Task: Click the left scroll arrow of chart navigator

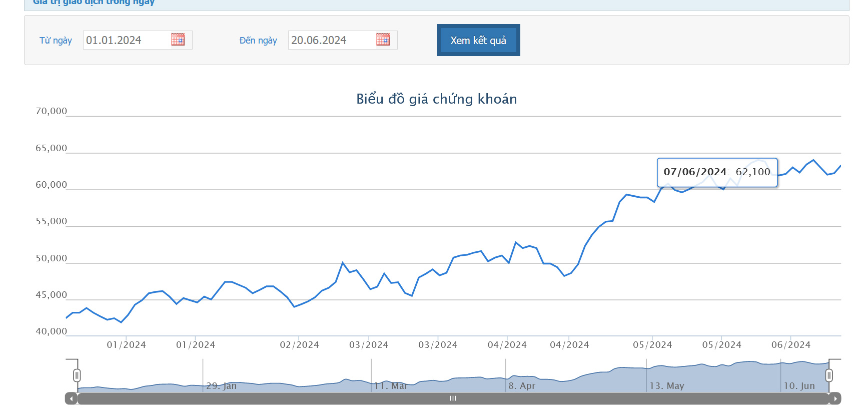Action: click(71, 398)
